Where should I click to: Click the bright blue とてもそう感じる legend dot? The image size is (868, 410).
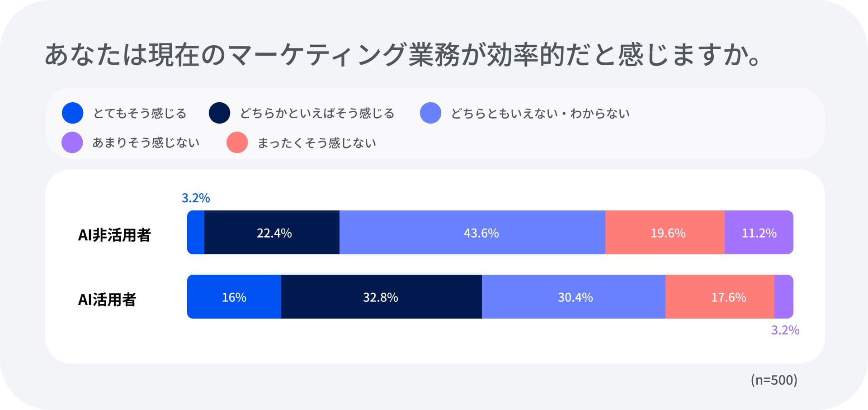tap(72, 113)
